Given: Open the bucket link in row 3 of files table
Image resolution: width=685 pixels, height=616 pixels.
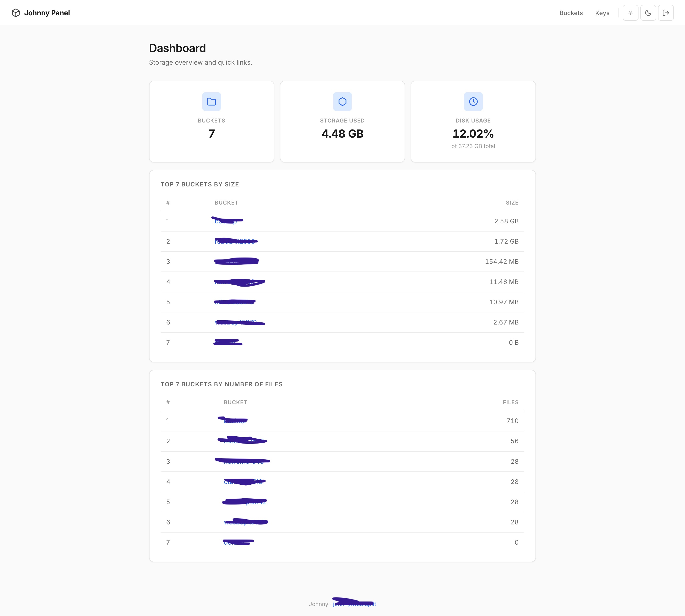Looking at the screenshot, I should tap(244, 461).
